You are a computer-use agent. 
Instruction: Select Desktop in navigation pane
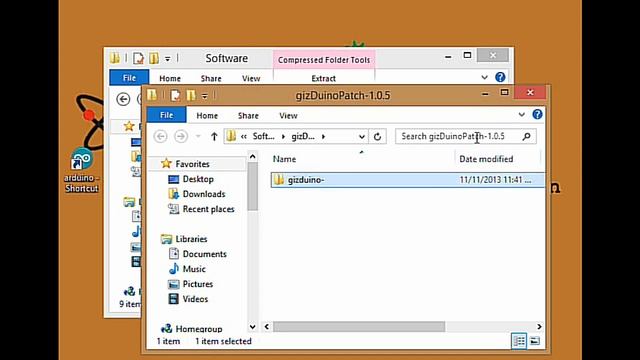198,179
